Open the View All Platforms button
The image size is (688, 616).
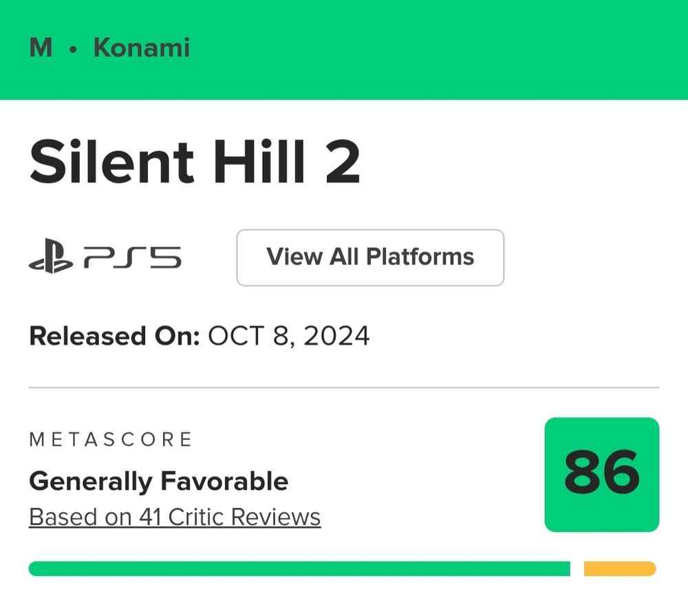pyautogui.click(x=370, y=257)
